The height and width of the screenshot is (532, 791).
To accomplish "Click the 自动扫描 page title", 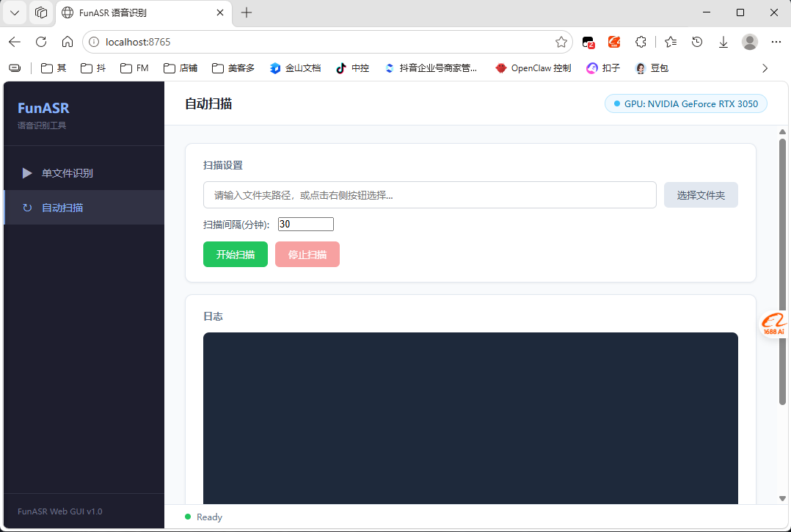I will pyautogui.click(x=208, y=104).
